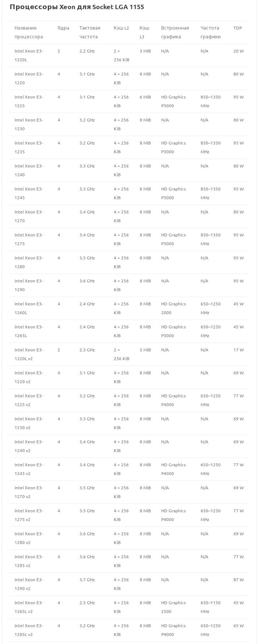Click the 87 W TDP value
The image size is (259, 644).
tap(238, 580)
